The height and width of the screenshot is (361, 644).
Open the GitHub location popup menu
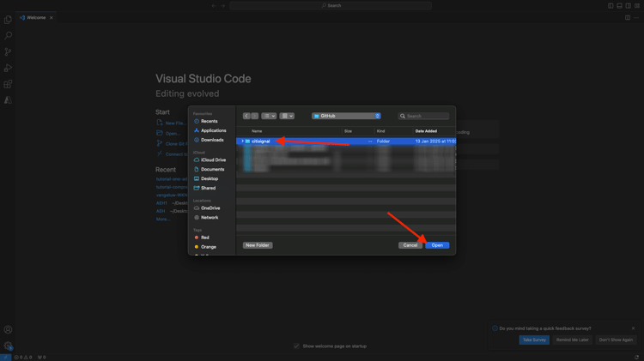pos(346,116)
